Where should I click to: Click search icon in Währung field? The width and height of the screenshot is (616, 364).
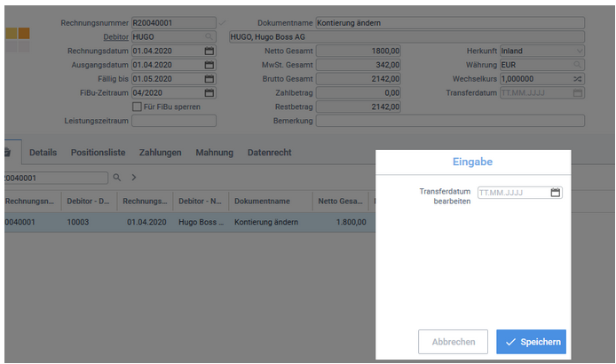pos(578,65)
